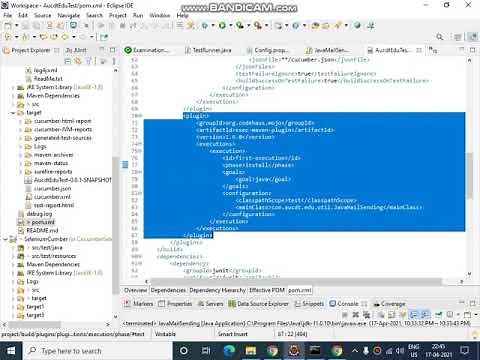This screenshot has width=480, height=360.
Task: Click the Collapse All icon in Project Explorer
Action: tap(68, 61)
